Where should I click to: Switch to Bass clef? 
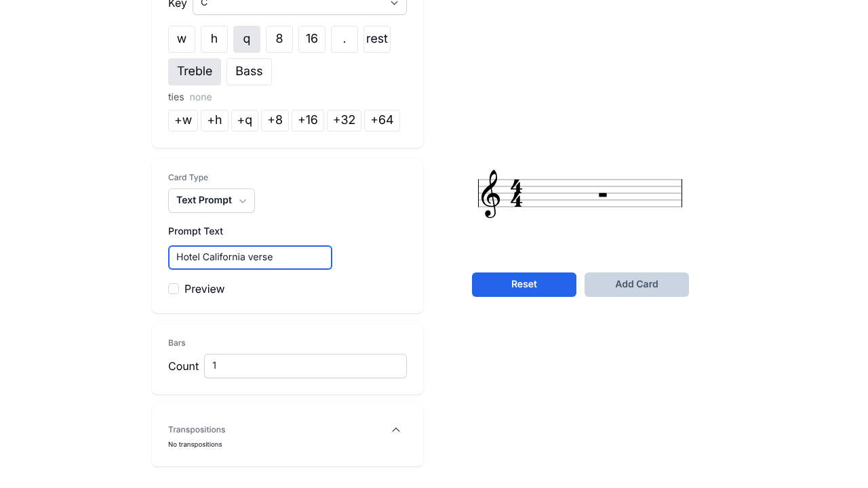click(249, 72)
